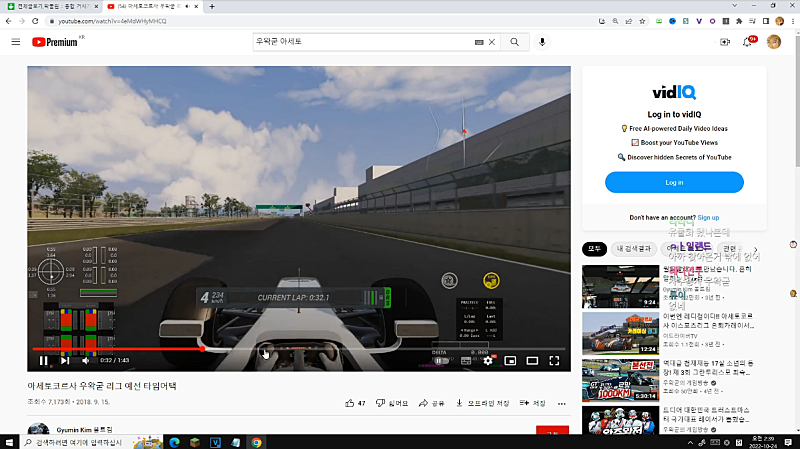The width and height of the screenshot is (800, 449).
Task: Click the red progress scrubber handle
Action: (203, 349)
